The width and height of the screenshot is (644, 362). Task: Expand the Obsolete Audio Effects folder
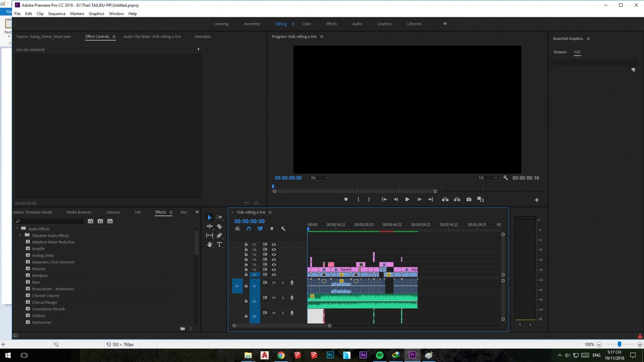pyautogui.click(x=20, y=235)
